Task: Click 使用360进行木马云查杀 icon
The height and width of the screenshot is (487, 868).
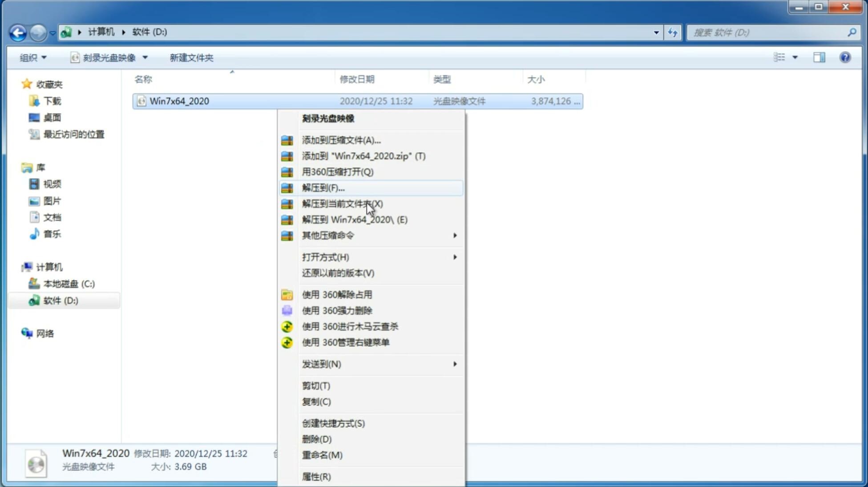Action: click(x=286, y=326)
